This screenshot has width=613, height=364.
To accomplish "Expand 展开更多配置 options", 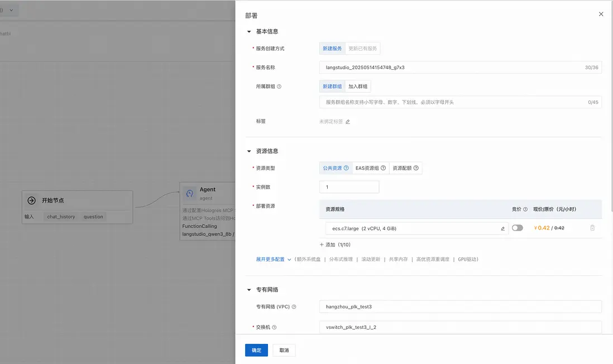I will (273, 259).
